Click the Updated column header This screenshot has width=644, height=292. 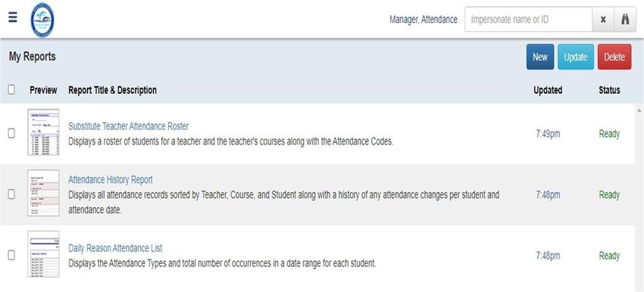pos(548,90)
